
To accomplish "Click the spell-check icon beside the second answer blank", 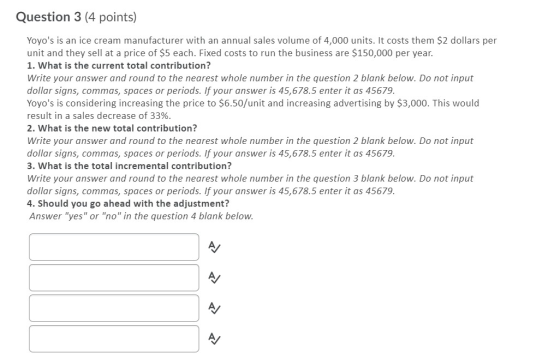I will coord(214,278).
